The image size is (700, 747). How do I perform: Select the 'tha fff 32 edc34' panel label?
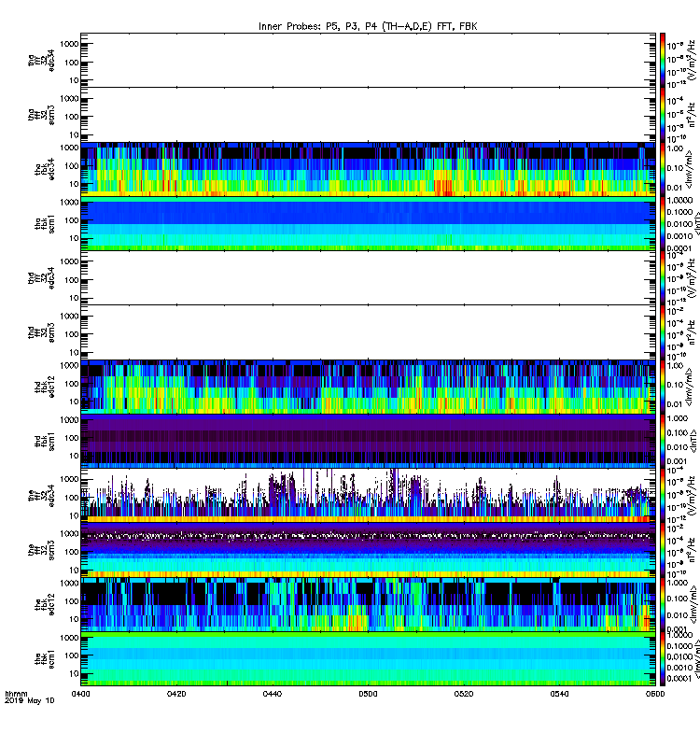coord(41,60)
